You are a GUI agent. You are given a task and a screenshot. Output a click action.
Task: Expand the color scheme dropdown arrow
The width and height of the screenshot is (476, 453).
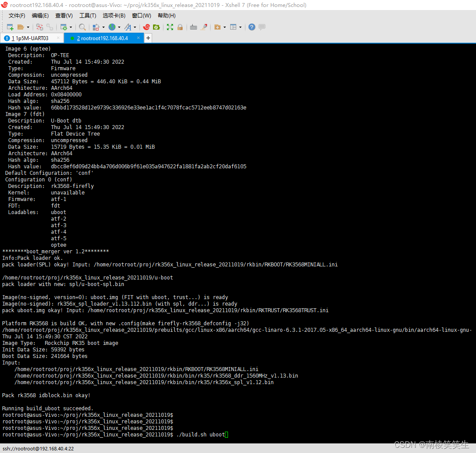(103, 27)
